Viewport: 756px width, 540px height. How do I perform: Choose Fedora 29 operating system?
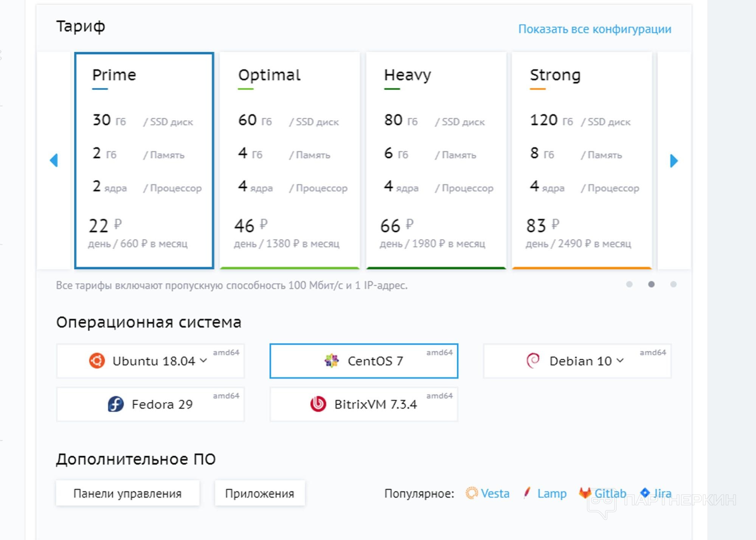click(151, 404)
